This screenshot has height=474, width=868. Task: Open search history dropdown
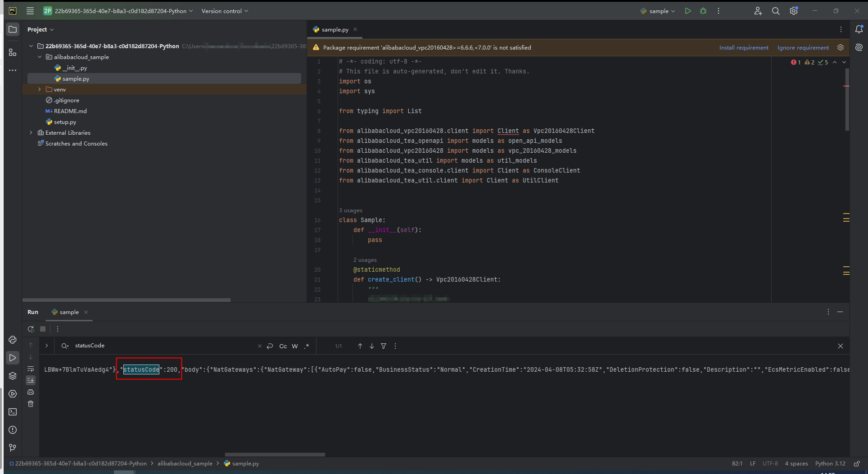point(65,346)
